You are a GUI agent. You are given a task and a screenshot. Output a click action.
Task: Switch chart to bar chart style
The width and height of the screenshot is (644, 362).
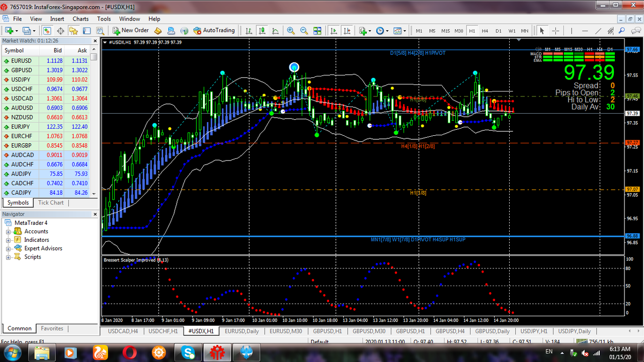click(x=249, y=31)
